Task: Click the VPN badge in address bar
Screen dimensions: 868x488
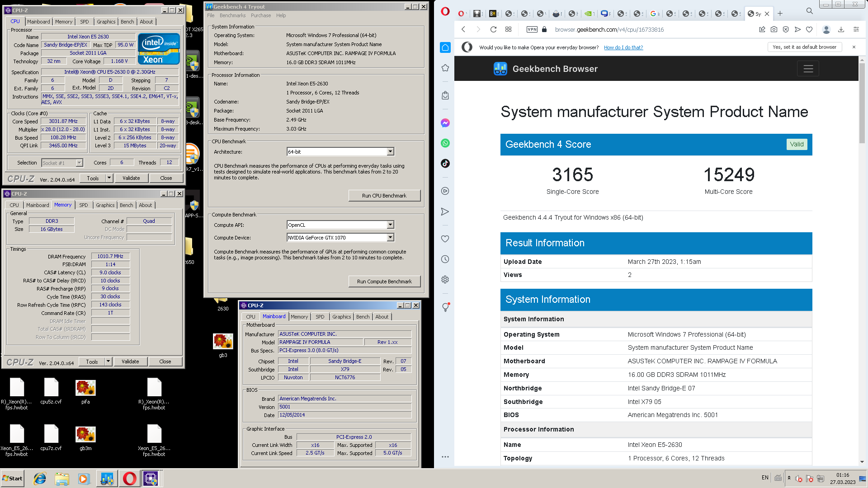Action: [532, 29]
